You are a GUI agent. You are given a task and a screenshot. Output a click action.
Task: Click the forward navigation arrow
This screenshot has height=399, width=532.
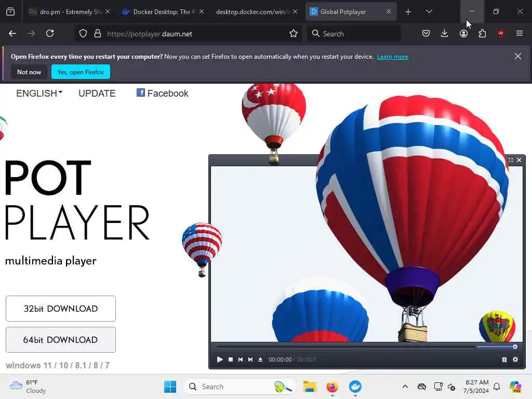31,33
